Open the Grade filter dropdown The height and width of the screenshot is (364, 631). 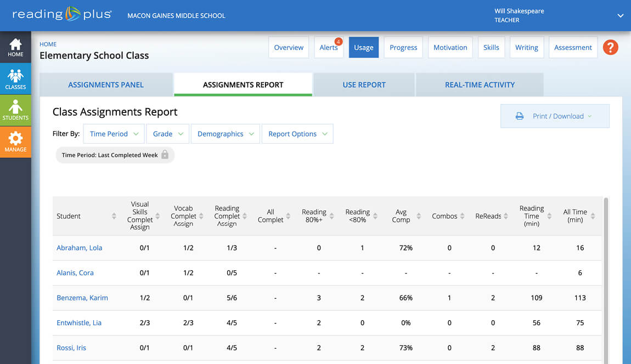click(x=168, y=134)
